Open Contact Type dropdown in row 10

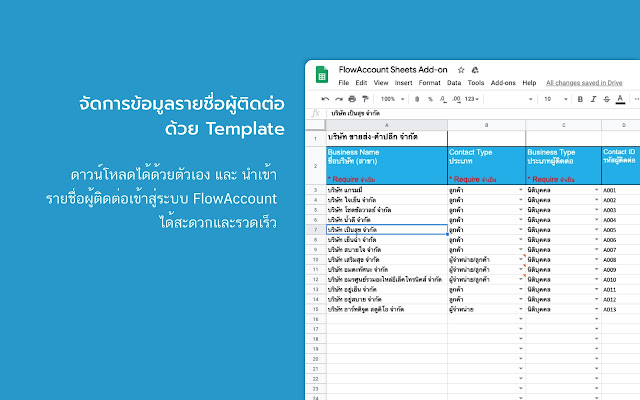click(x=521, y=260)
